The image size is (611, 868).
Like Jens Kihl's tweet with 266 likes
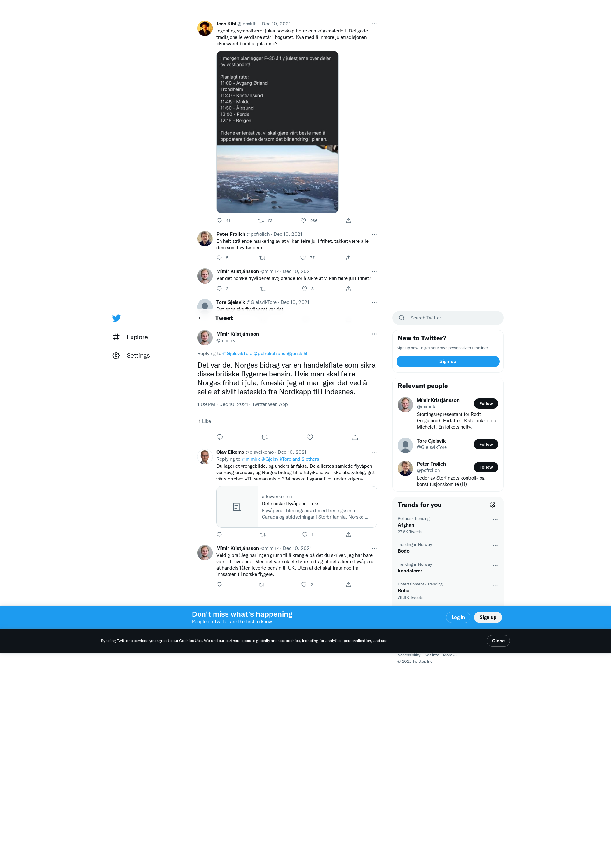point(303,220)
